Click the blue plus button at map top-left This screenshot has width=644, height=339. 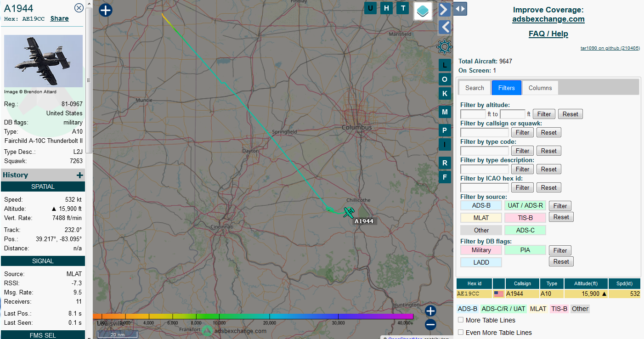coord(106,10)
